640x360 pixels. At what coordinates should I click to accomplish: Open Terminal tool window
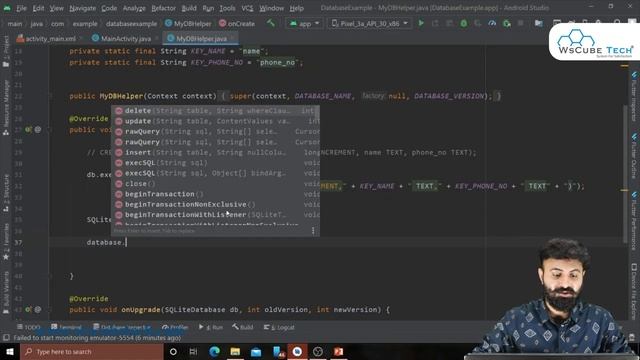tap(66, 327)
